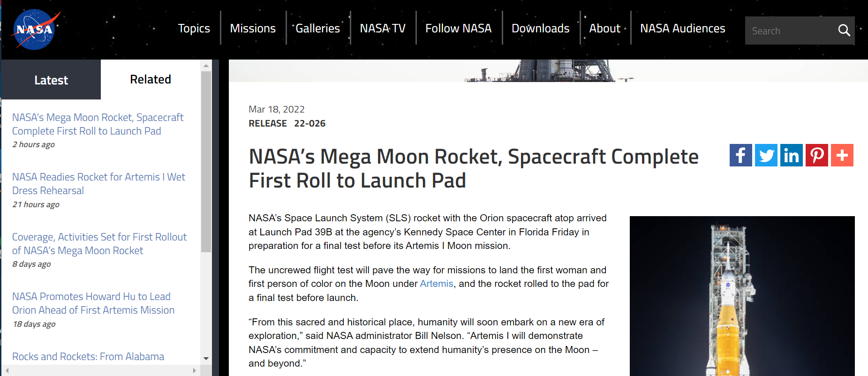The height and width of the screenshot is (376, 868).
Task: Share article on Twitter
Action: (766, 155)
